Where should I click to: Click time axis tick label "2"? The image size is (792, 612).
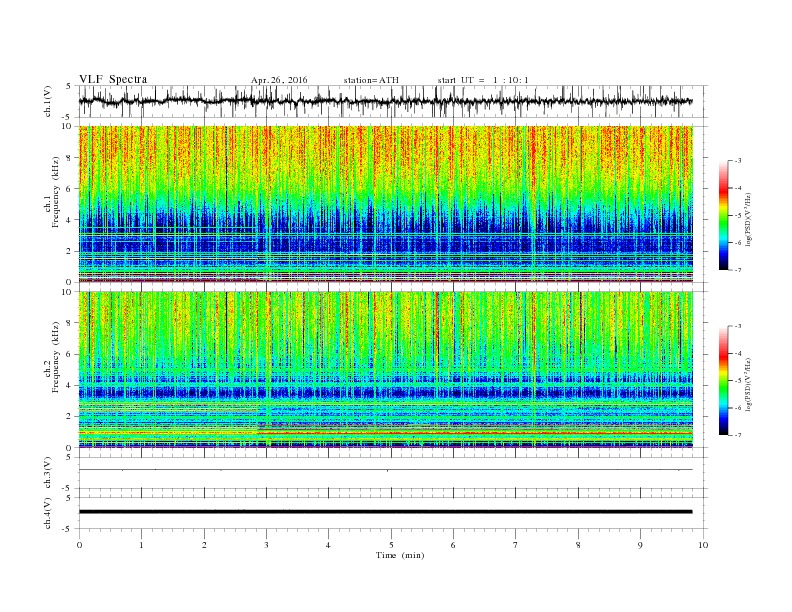click(x=204, y=545)
